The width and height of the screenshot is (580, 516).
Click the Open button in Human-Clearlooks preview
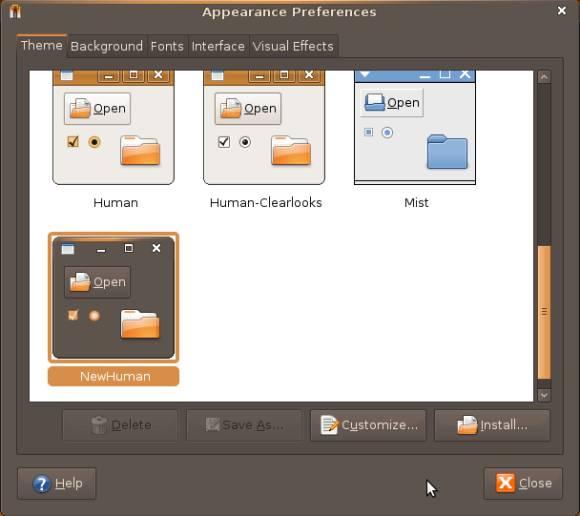(x=248, y=108)
